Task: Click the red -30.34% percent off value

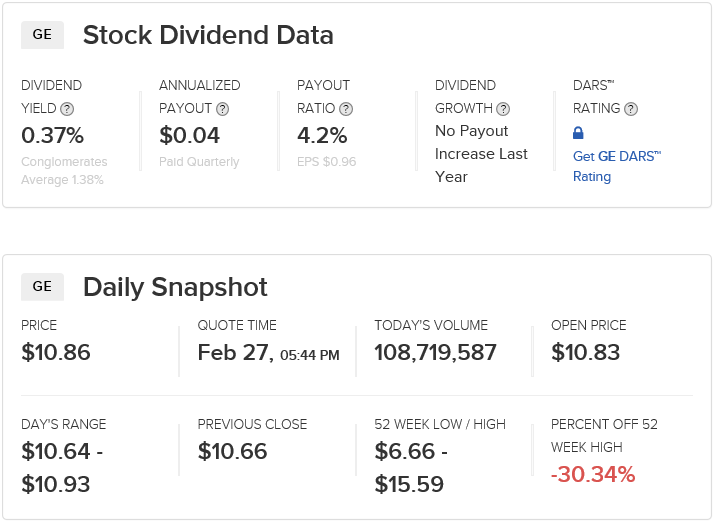Action: 593,474
